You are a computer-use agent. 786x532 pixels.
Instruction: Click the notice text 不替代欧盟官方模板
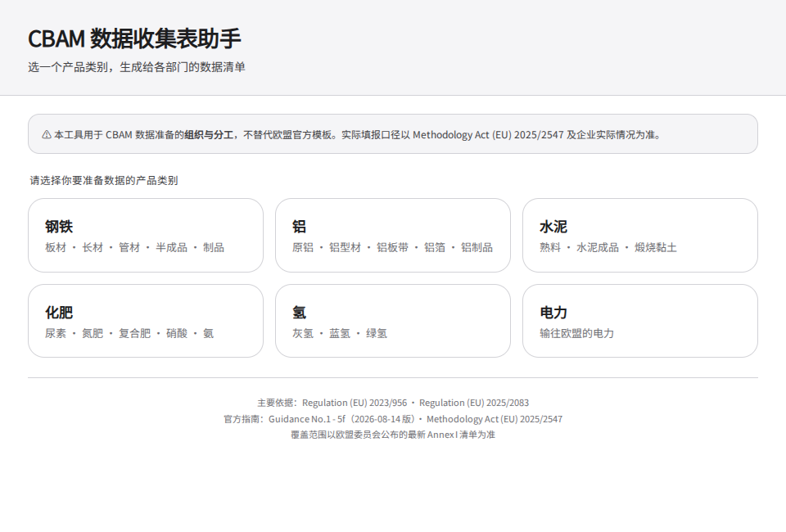[287, 135]
